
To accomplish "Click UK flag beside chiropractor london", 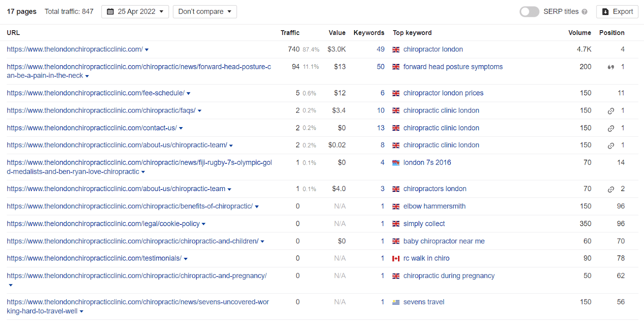I will (396, 49).
